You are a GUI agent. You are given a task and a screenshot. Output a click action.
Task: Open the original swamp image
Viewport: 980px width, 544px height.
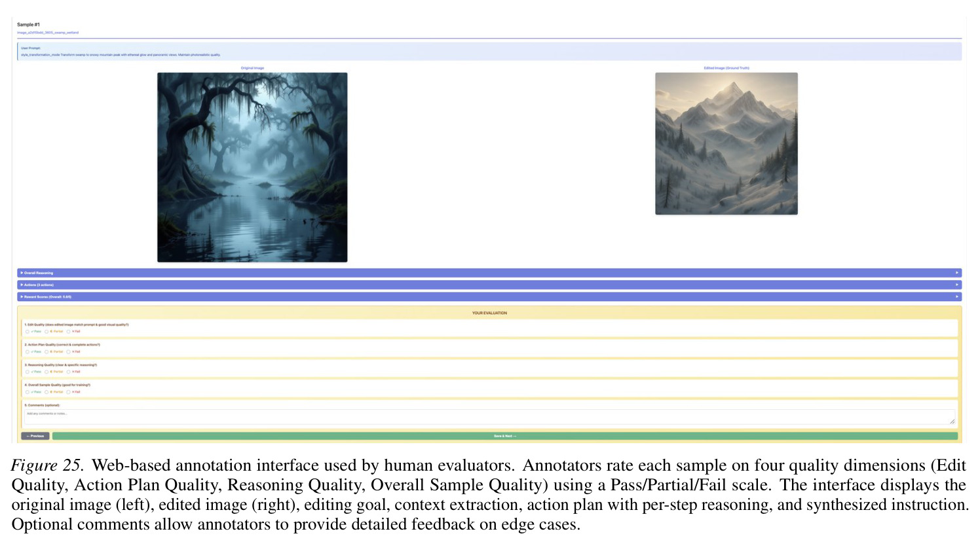coord(252,168)
